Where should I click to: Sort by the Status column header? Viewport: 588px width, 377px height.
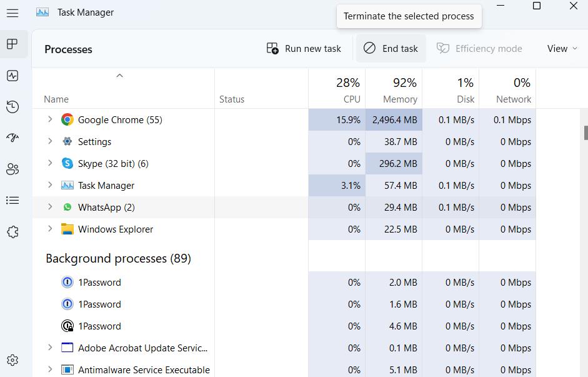(261, 89)
